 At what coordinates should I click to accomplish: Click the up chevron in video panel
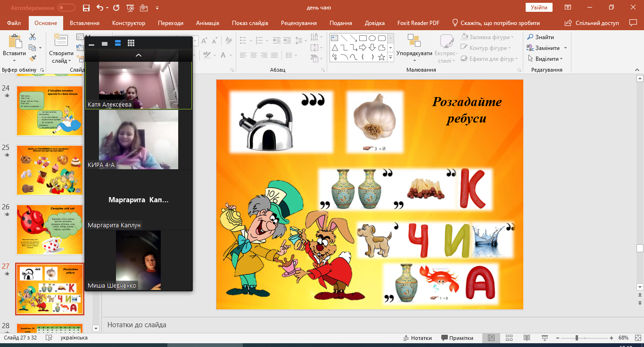(x=139, y=55)
